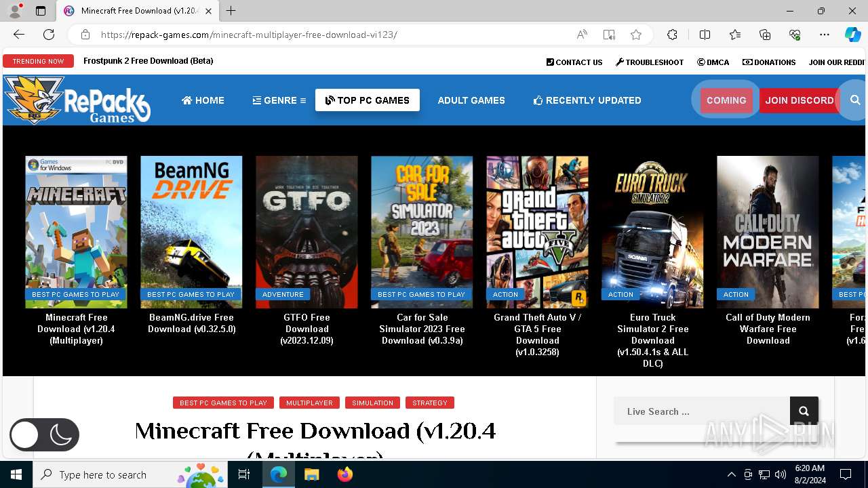Screen dimensions: 868x488
Task: Refresh the page with reload icon
Action: 49,35
